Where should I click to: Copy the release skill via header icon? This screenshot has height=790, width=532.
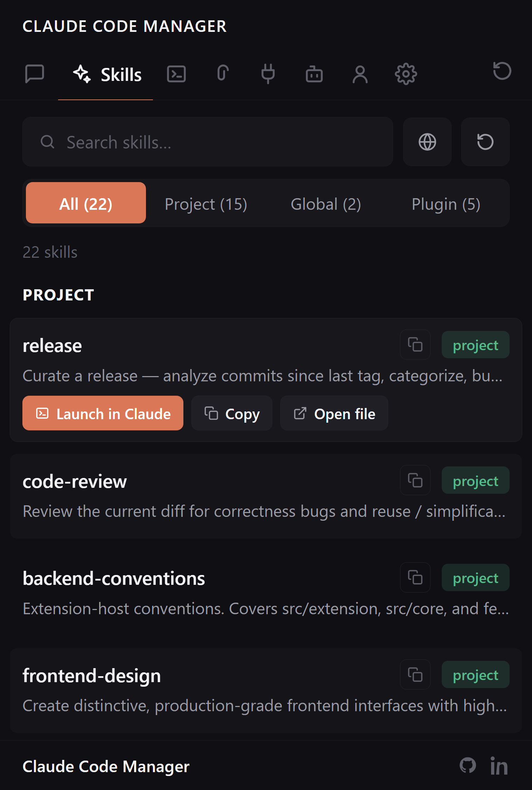(x=415, y=345)
